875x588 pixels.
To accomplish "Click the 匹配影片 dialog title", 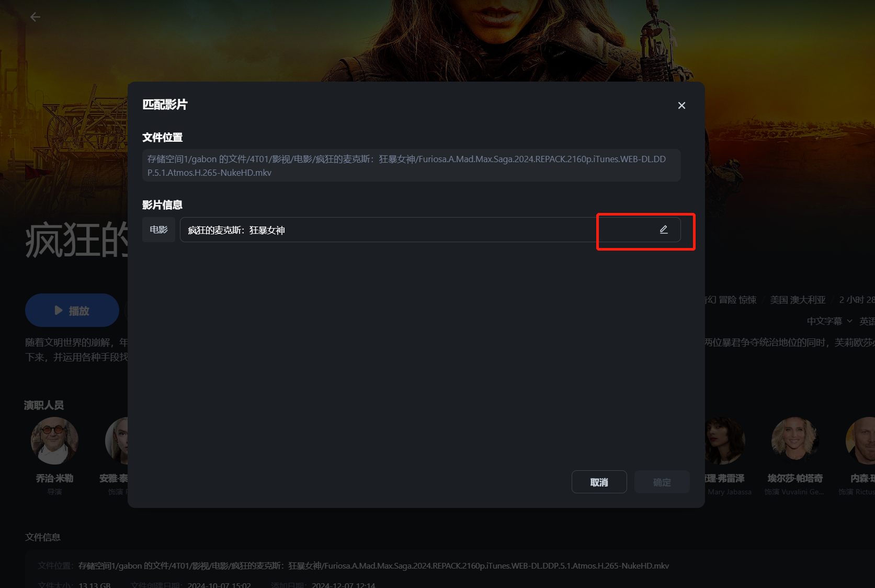I will [165, 105].
